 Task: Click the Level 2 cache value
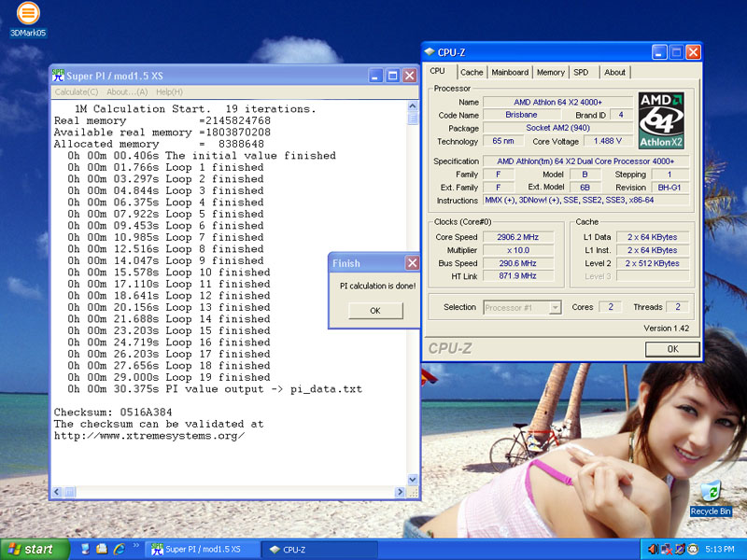click(652, 263)
